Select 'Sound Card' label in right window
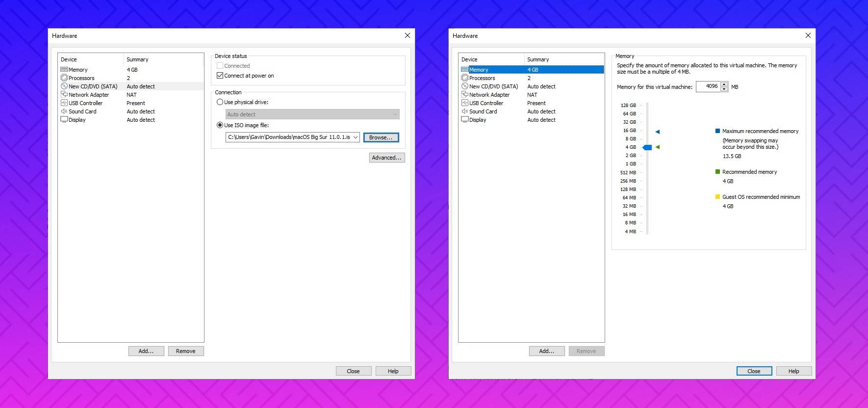 coord(483,111)
